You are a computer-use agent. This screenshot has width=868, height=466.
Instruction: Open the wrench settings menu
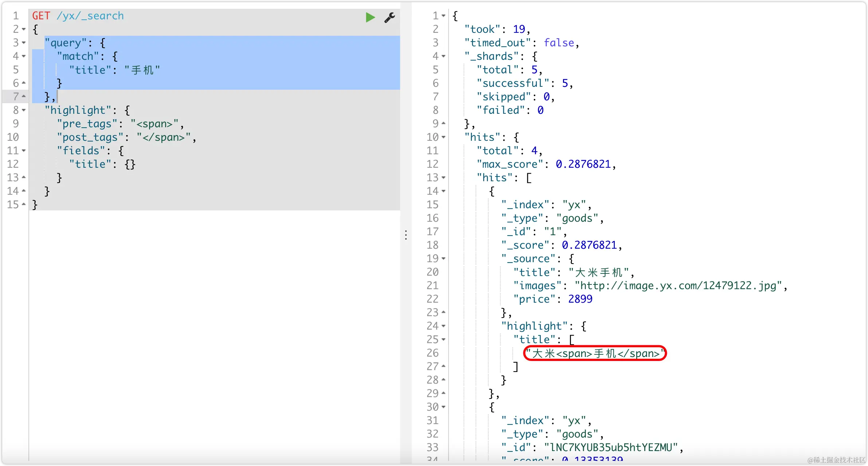(390, 17)
